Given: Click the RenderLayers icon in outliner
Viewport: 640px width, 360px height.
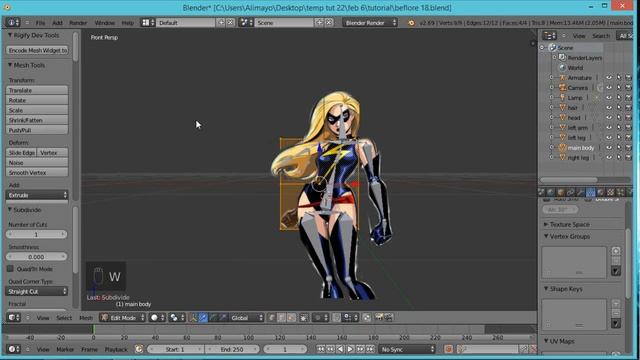Looking at the screenshot, I should click(563, 58).
